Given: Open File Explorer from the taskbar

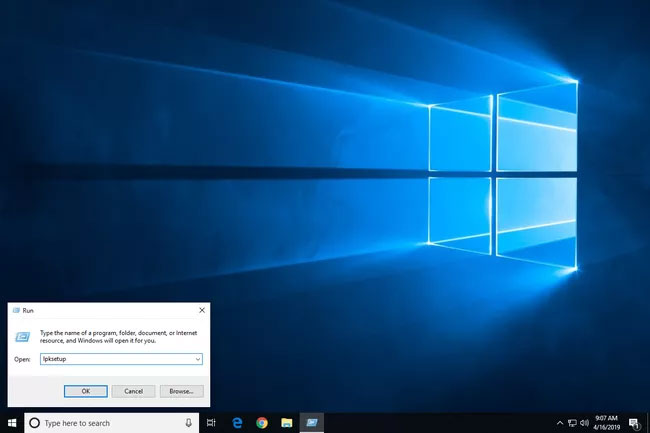Looking at the screenshot, I should click(286, 423).
